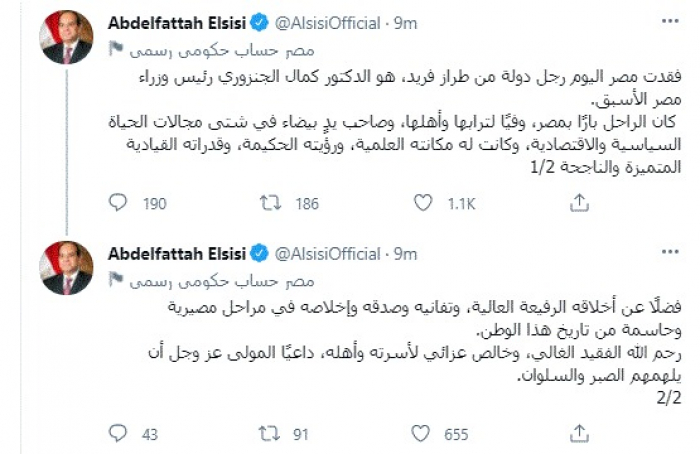
Task: Open Abdelfattah Elsisi's avatar in the first tweet
Action: click(68, 39)
